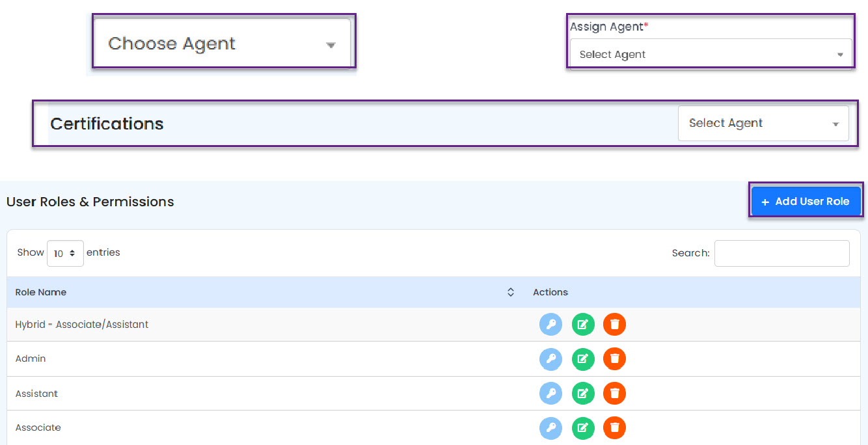Image resolution: width=868 pixels, height=445 pixels.
Task: Click the Actions column header
Action: (550, 293)
